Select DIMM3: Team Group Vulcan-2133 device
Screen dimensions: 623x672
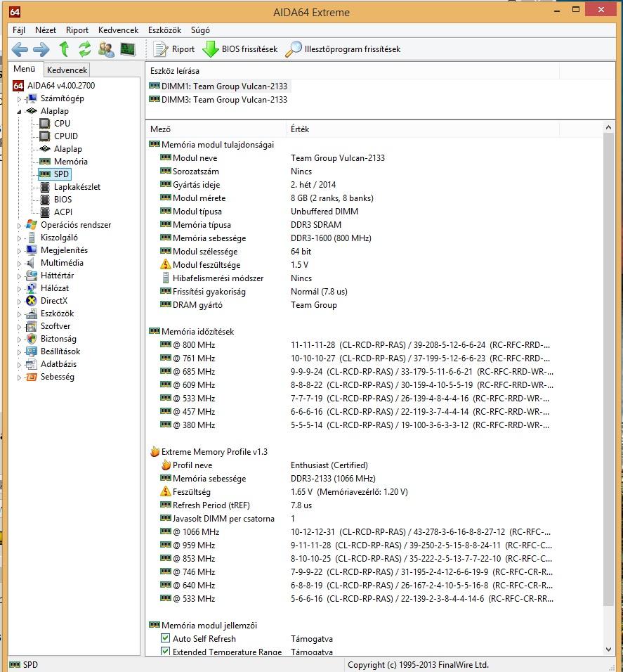218,99
